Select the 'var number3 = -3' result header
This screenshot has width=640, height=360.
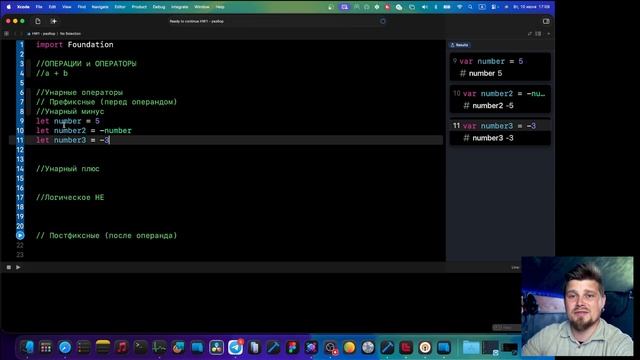tap(499, 126)
